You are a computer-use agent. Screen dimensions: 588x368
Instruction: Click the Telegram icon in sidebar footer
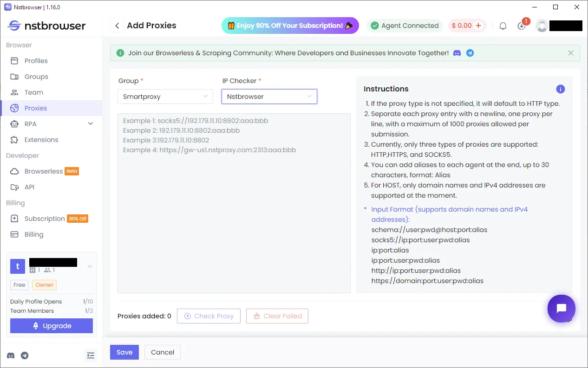coord(25,355)
